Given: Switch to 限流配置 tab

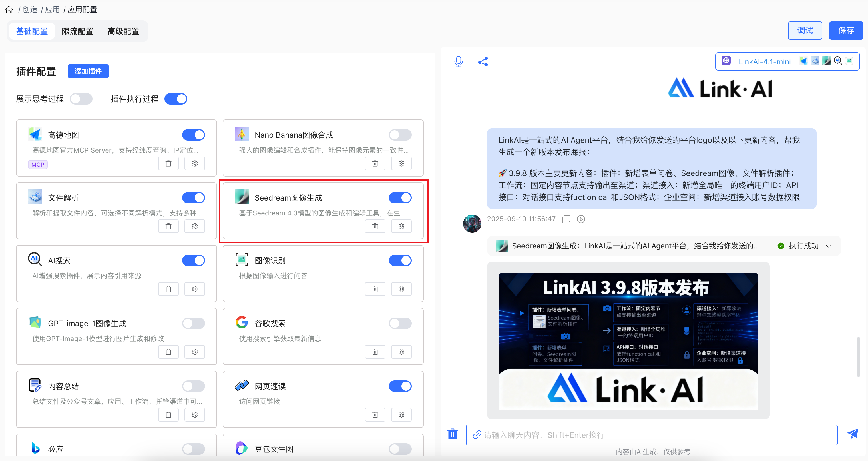Looking at the screenshot, I should (x=77, y=31).
